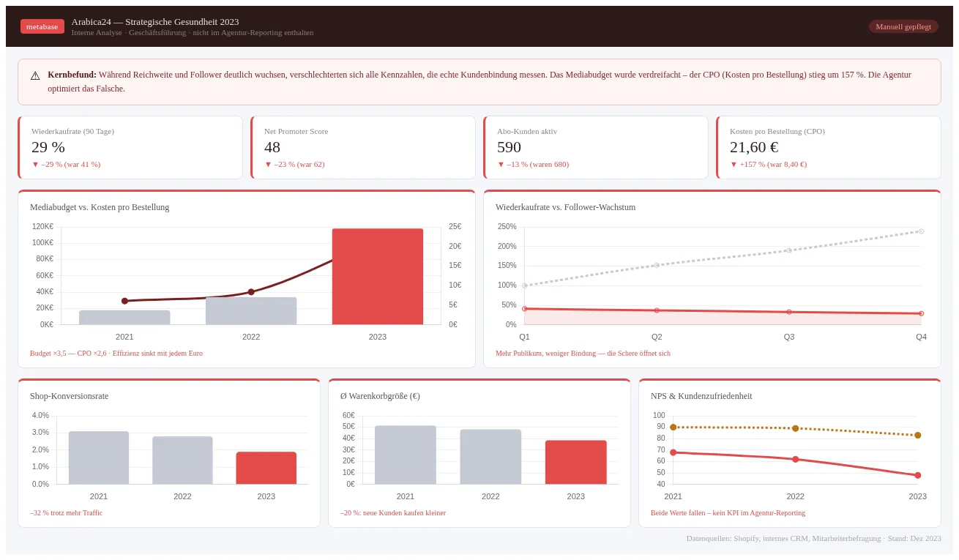Viewport: 959px width, 560px height.
Task: Click the warning triangle beside Kernbefund
Action: coord(34,75)
